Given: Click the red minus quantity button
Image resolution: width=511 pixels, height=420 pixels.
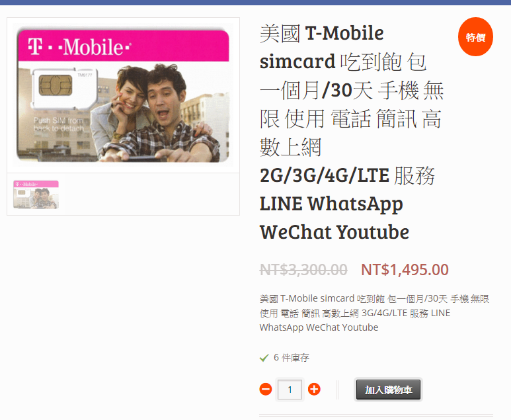Looking at the screenshot, I should point(266,390).
